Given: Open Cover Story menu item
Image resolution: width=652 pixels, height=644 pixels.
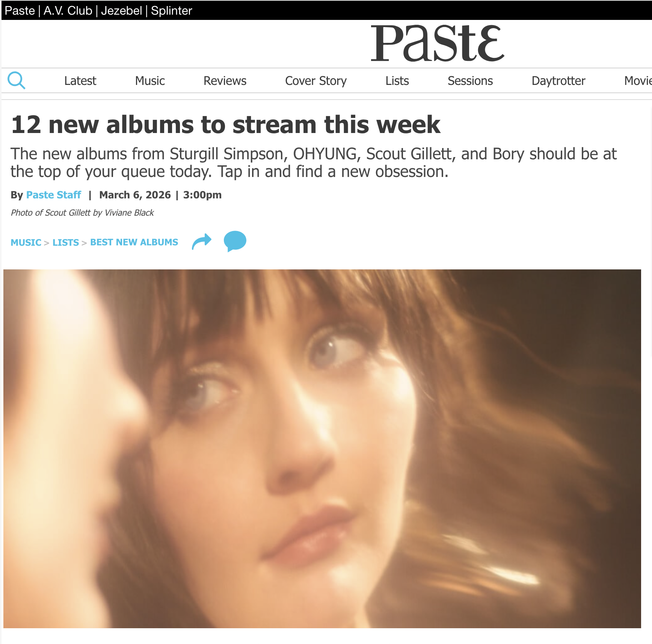Looking at the screenshot, I should click(316, 81).
